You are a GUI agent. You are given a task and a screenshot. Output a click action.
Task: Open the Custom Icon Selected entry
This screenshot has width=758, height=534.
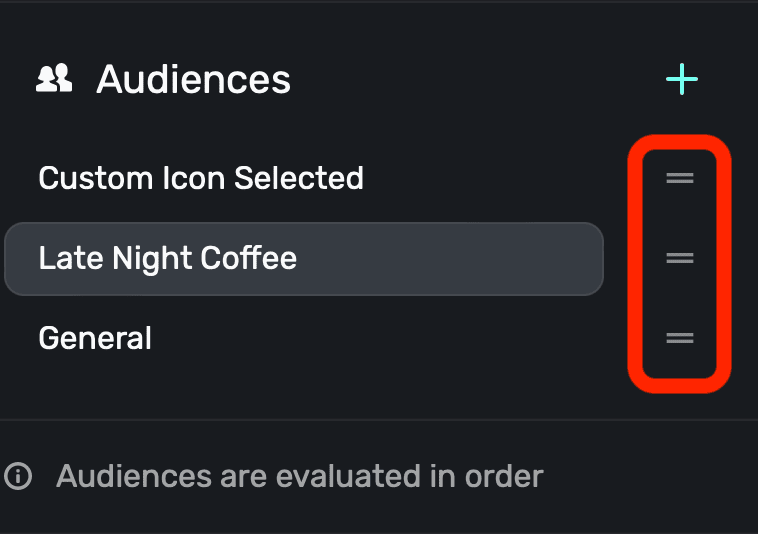[x=201, y=178]
